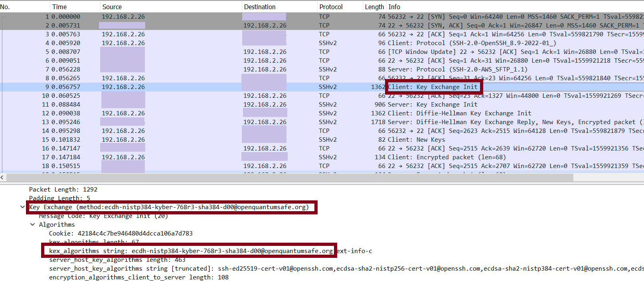
Task: Click the Length column header
Action: click(374, 7)
